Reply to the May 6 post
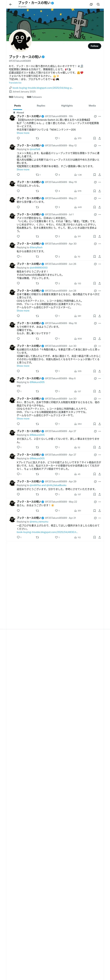This screenshot has width=110, height=980. pyautogui.click(x=18, y=391)
